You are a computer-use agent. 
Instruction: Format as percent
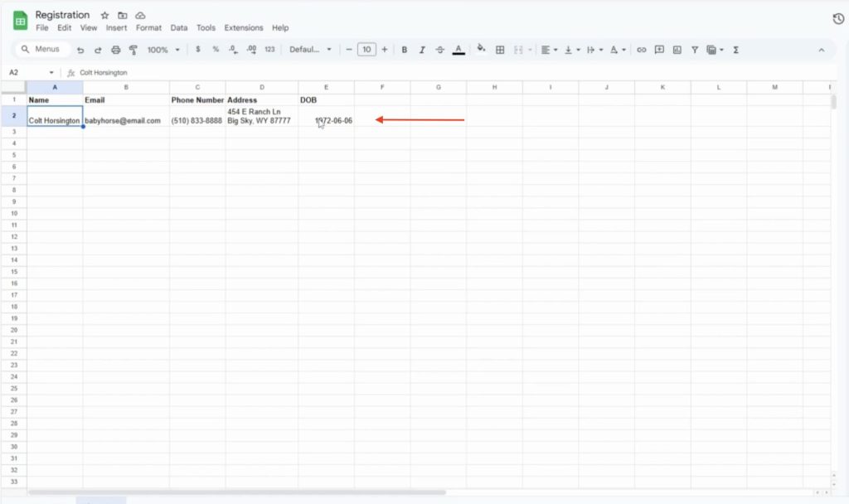(x=216, y=49)
